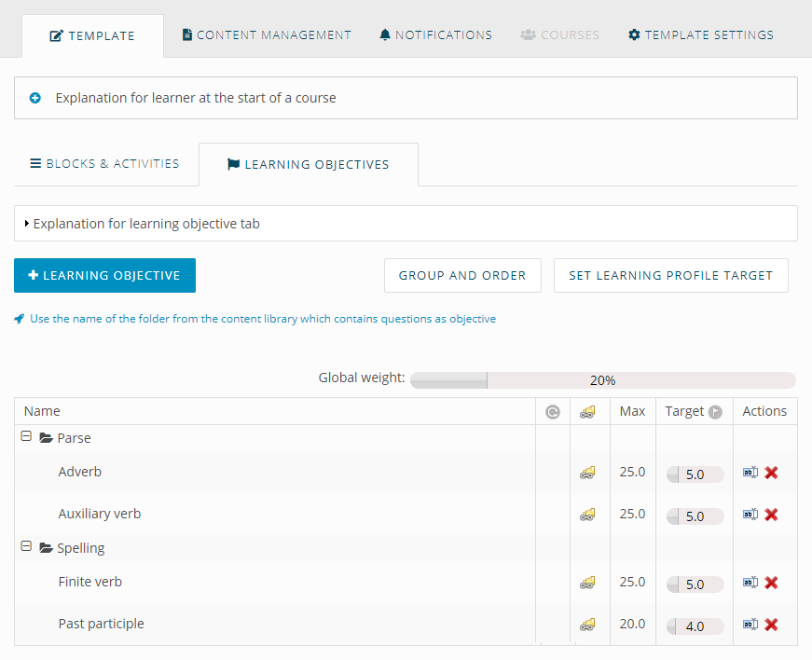Viewport: 812px width, 660px height.
Task: Click the Name column header
Action: 42,411
